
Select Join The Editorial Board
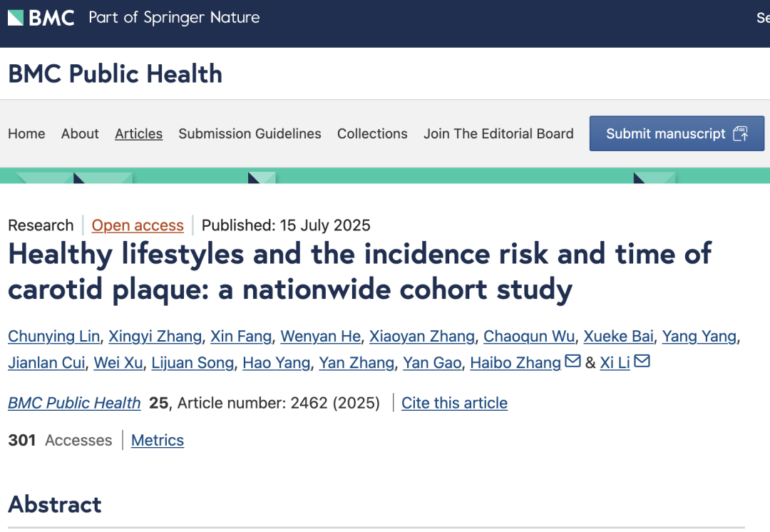498,133
